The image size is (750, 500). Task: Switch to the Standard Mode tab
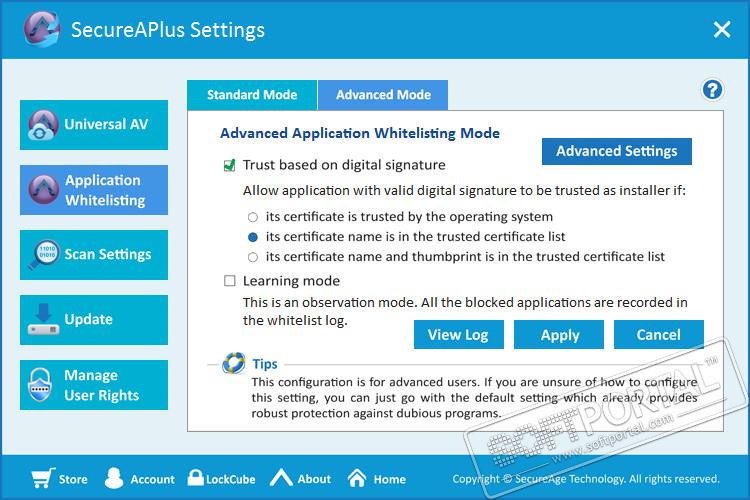tap(252, 95)
